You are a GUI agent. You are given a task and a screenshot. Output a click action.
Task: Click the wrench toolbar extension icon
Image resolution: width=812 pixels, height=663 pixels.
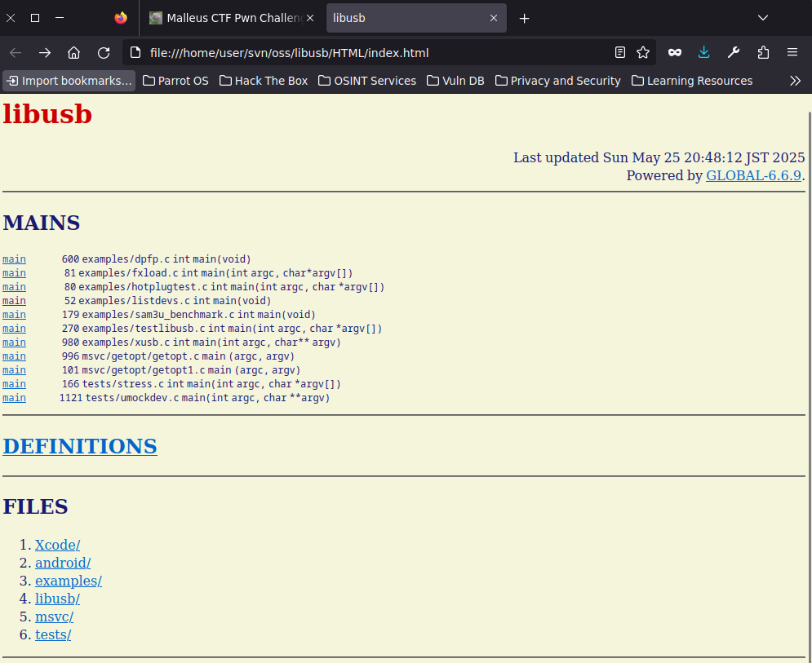[733, 51]
